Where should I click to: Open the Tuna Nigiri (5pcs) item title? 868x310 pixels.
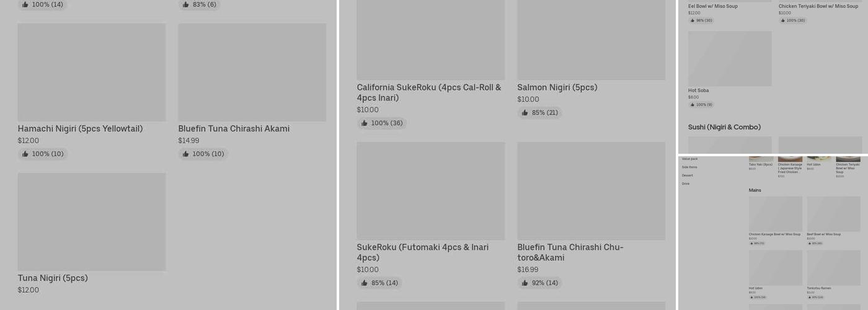point(53,278)
